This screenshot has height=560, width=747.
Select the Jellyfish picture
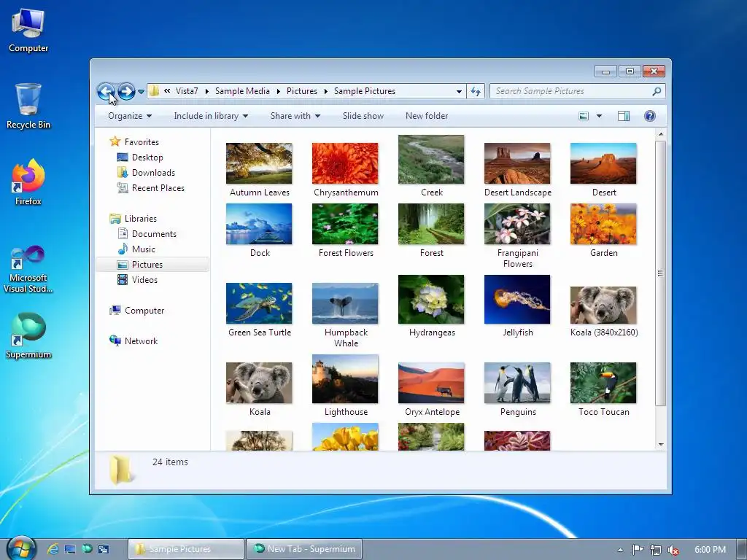[517, 306]
